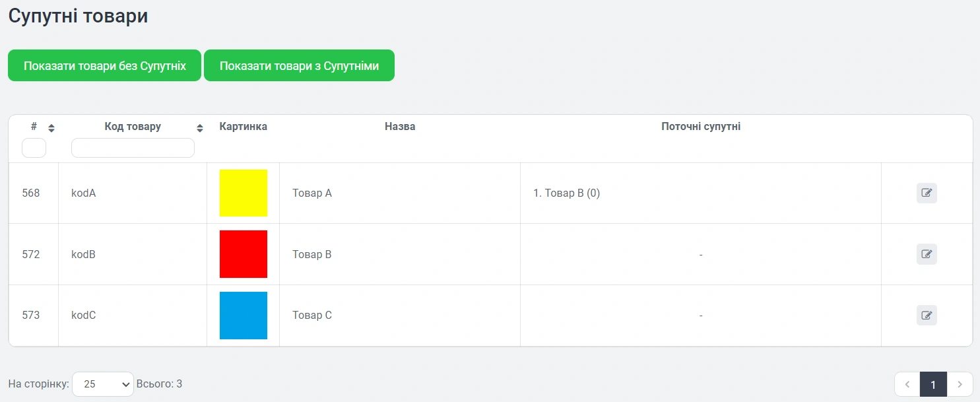Click Показати товари без Супутніх button

104,66
